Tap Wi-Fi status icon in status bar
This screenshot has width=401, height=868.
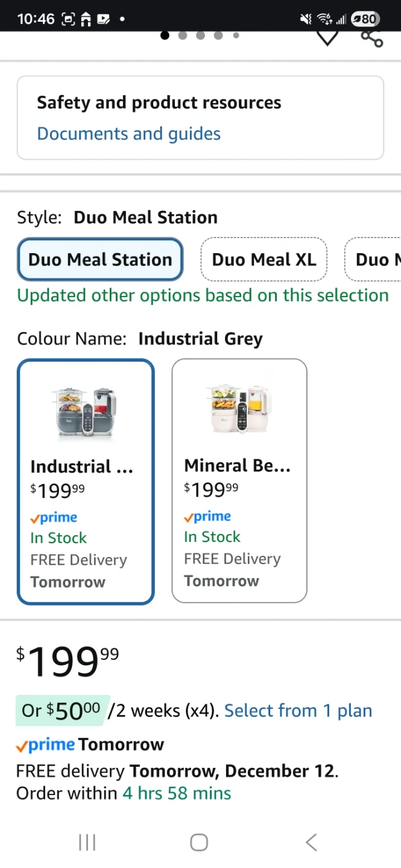[x=326, y=19]
